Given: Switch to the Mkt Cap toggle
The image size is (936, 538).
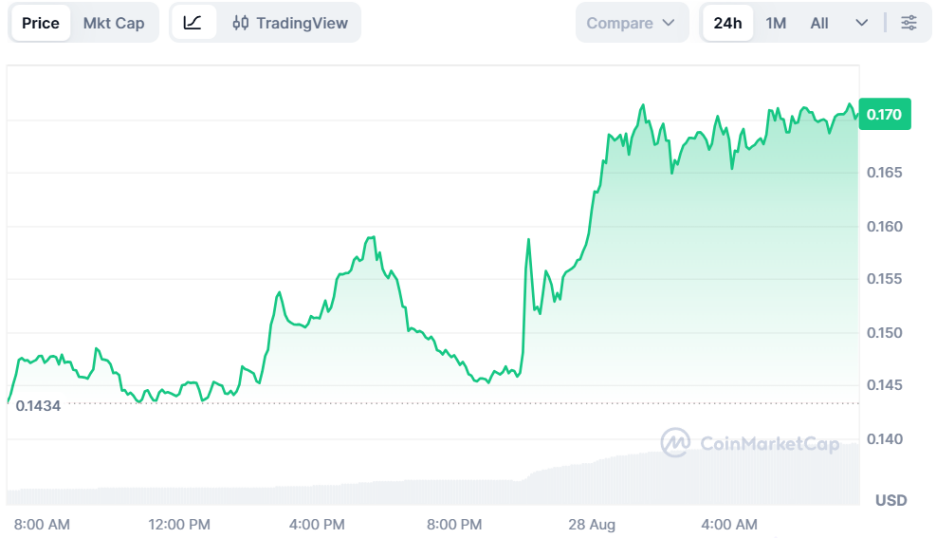Looking at the screenshot, I should point(113,23).
